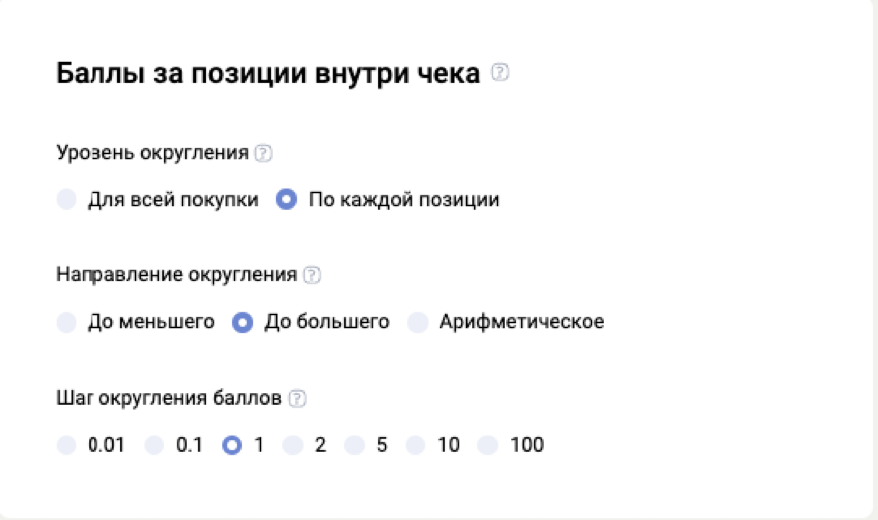This screenshot has height=520, width=878.
Task: Click question icon next to "Шаг округления баллов"
Action: point(297,398)
